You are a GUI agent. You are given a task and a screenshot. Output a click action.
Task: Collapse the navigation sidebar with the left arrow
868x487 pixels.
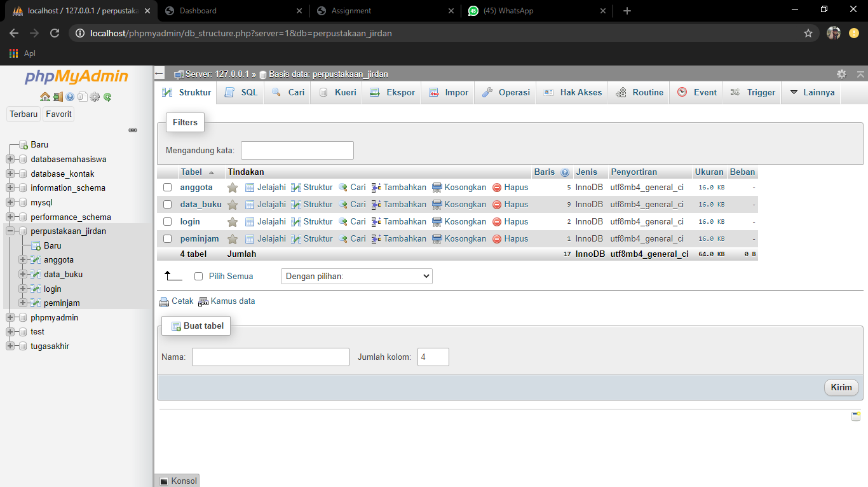[158, 72]
